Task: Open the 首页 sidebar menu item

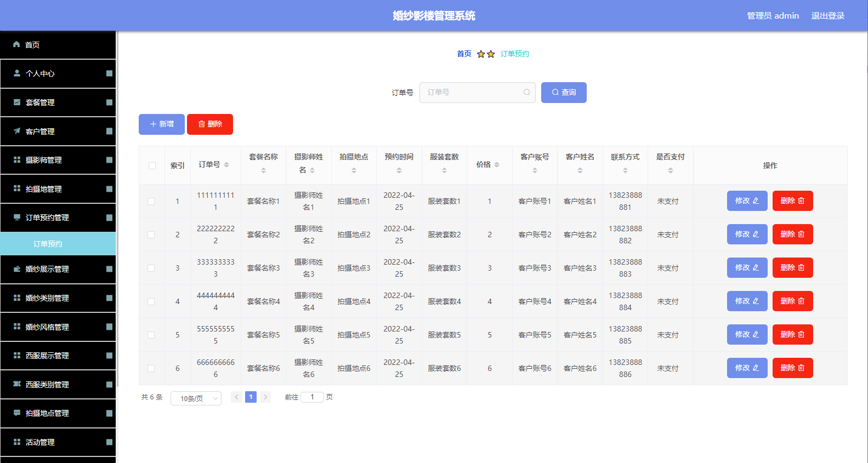Action: (x=58, y=45)
